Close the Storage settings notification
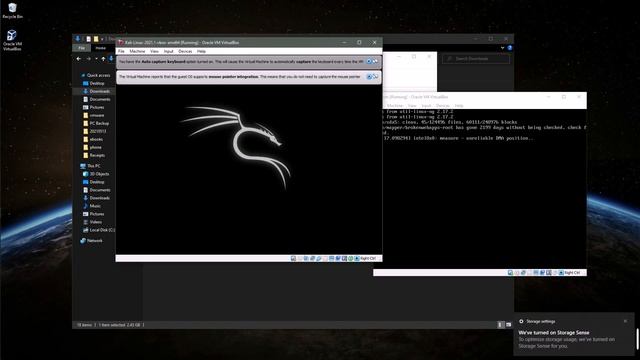 (x=625, y=321)
